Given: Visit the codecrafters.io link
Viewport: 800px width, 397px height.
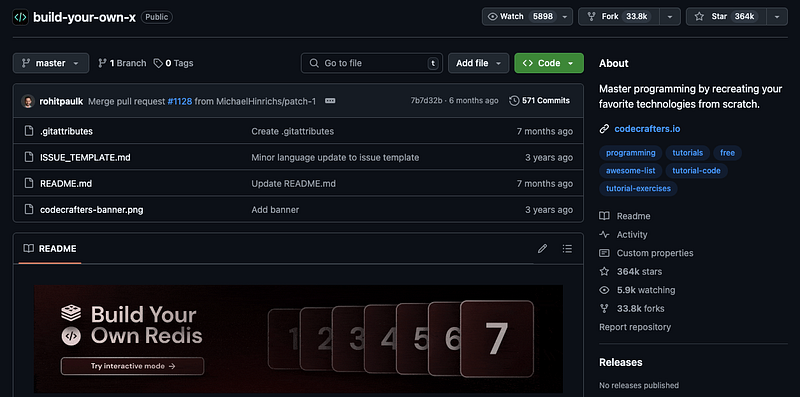Looking at the screenshot, I should tap(647, 129).
